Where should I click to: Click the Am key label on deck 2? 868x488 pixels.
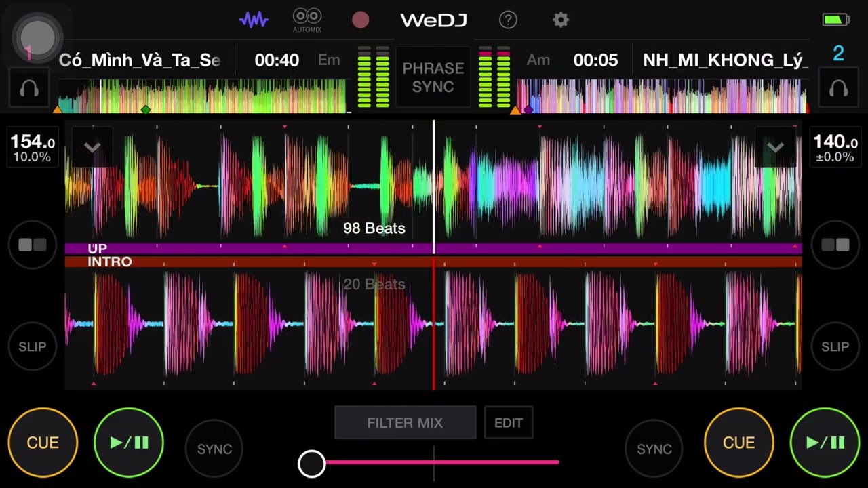coord(538,60)
